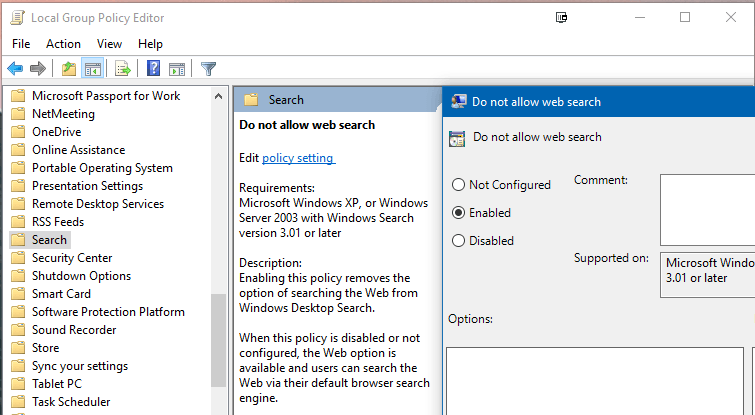Click the NetMeeting folder icon
The width and height of the screenshot is (755, 415).
coord(18,114)
